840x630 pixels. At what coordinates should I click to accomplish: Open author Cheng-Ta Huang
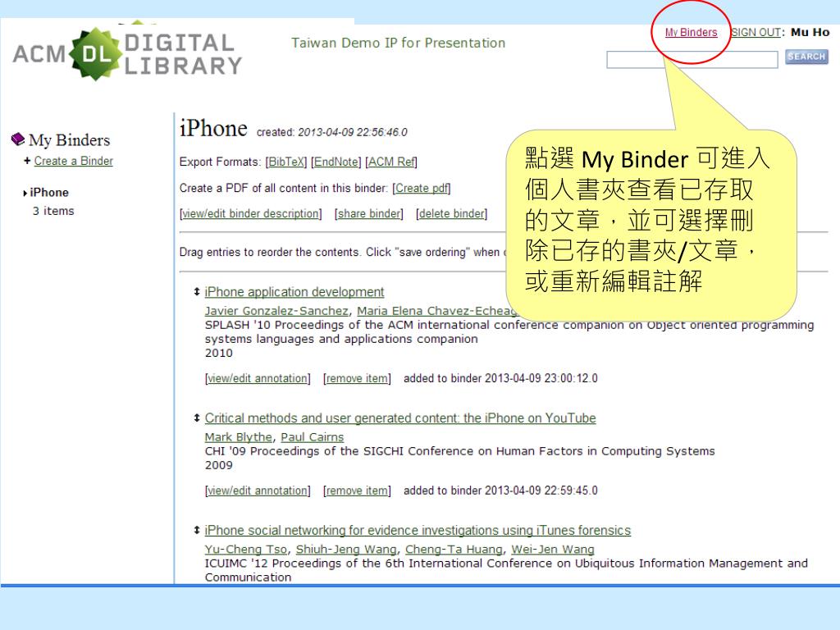454,549
